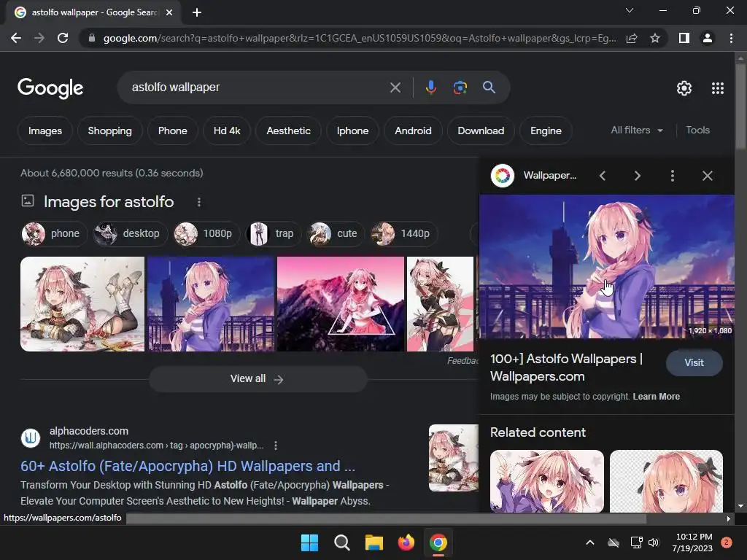This screenshot has width=747, height=560.
Task: Open more options for alphacoders result
Action: point(276,446)
